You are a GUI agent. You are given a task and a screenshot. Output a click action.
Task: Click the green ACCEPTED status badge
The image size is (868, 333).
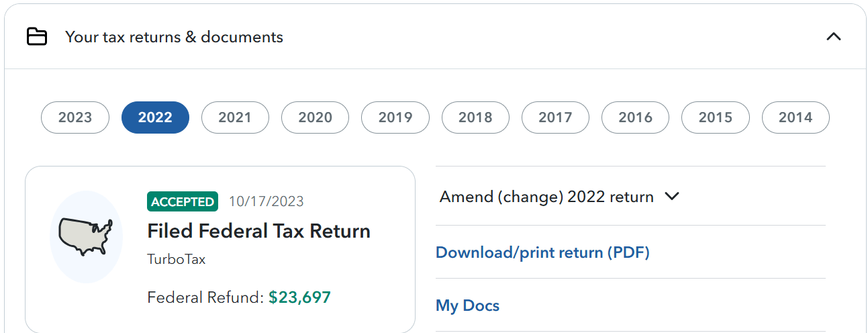click(183, 201)
